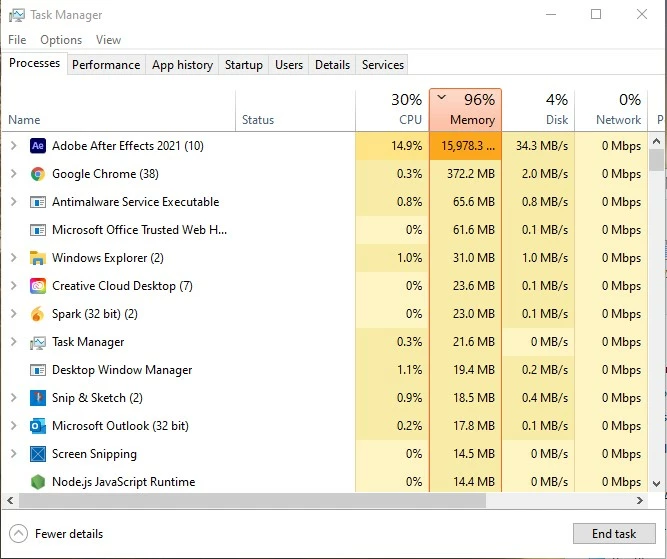The width and height of the screenshot is (667, 559).
Task: Click the 1.1% CPU cell
Action: click(392, 370)
